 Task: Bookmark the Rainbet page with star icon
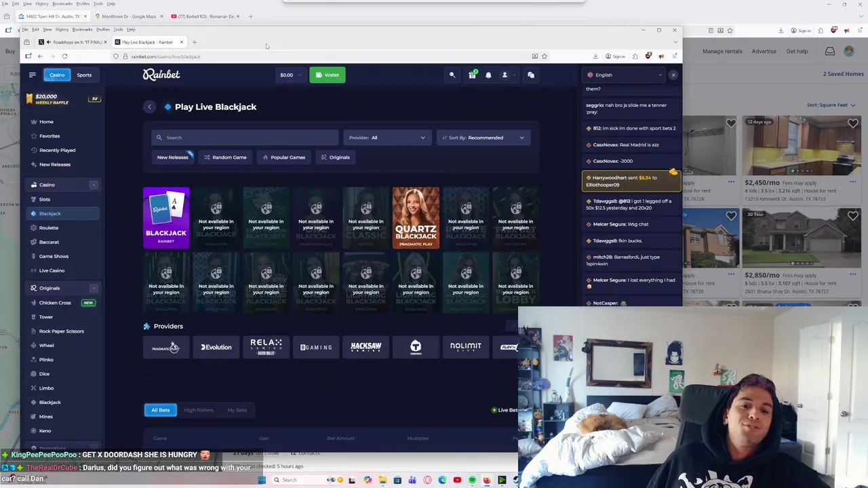[545, 56]
